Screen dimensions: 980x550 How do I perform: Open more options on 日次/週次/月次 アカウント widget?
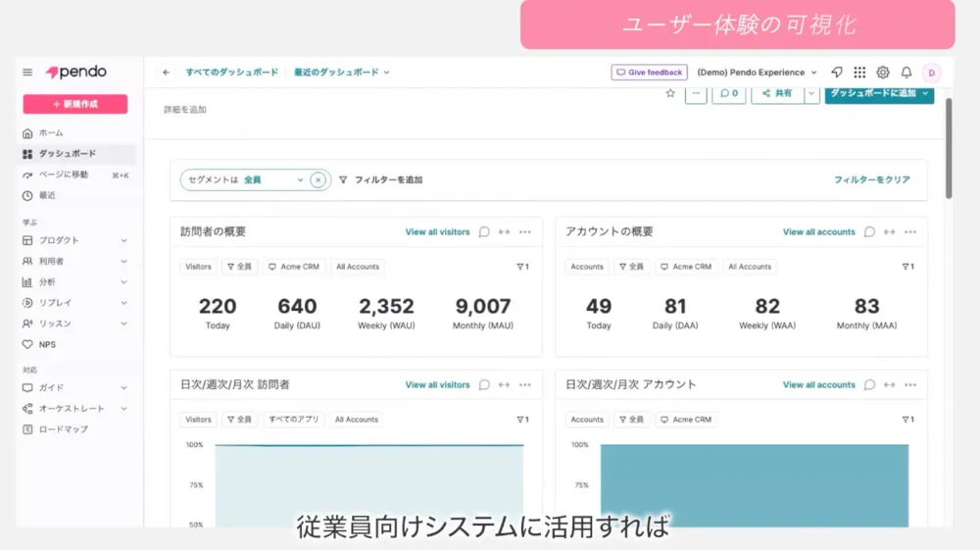click(910, 385)
